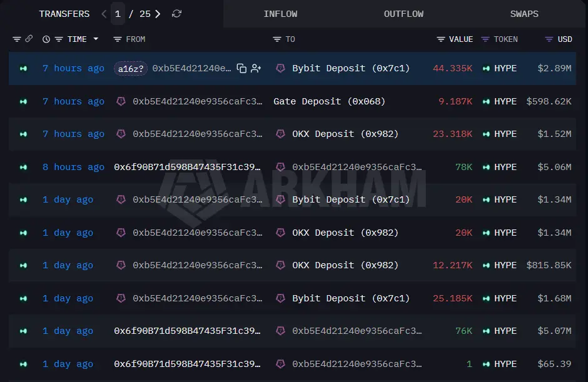Open the Gate Deposit (0x068) address link
The height and width of the screenshot is (382, 588).
click(x=329, y=101)
